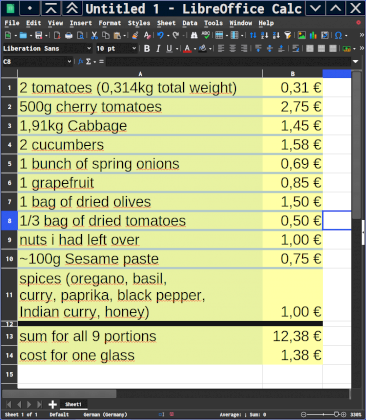Click the Function Wizard fx icon
Viewport: 366px width, 420px height.
pyautogui.click(x=80, y=61)
